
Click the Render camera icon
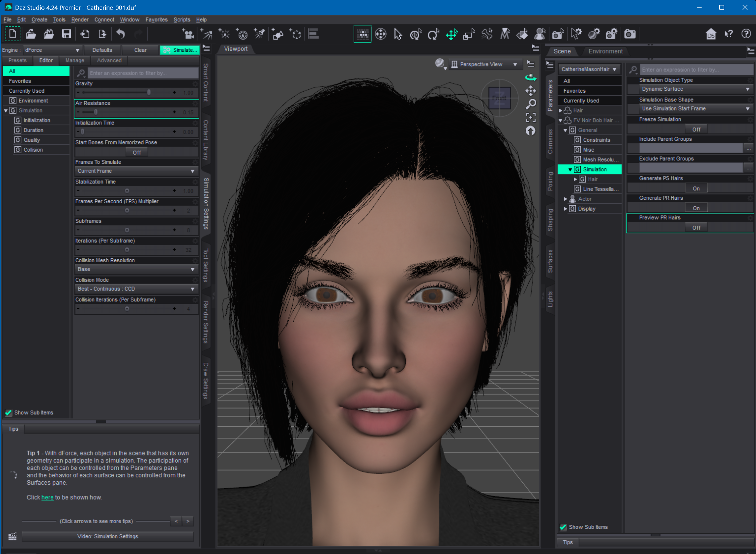[x=630, y=34]
